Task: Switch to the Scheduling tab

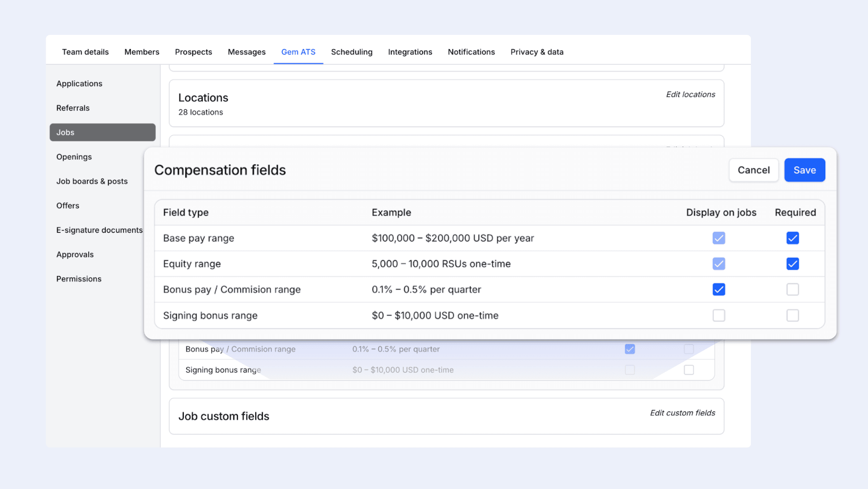Action: pyautogui.click(x=351, y=52)
